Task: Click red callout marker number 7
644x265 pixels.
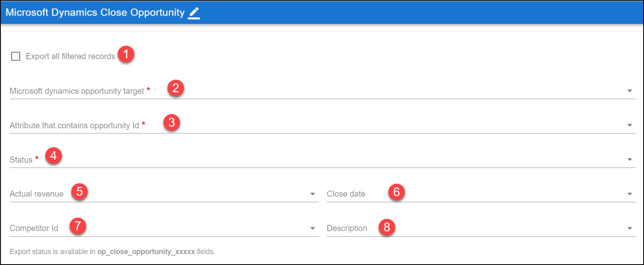Action: (x=78, y=225)
